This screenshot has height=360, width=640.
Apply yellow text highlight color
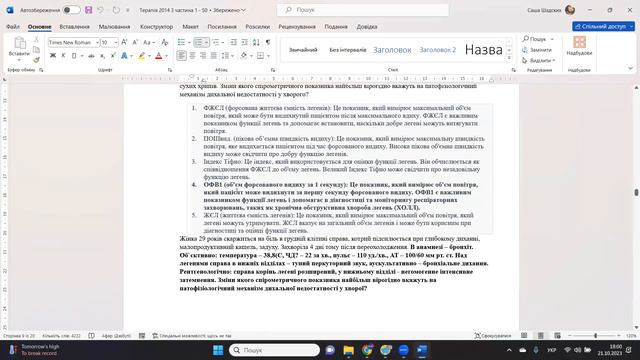coord(142,56)
